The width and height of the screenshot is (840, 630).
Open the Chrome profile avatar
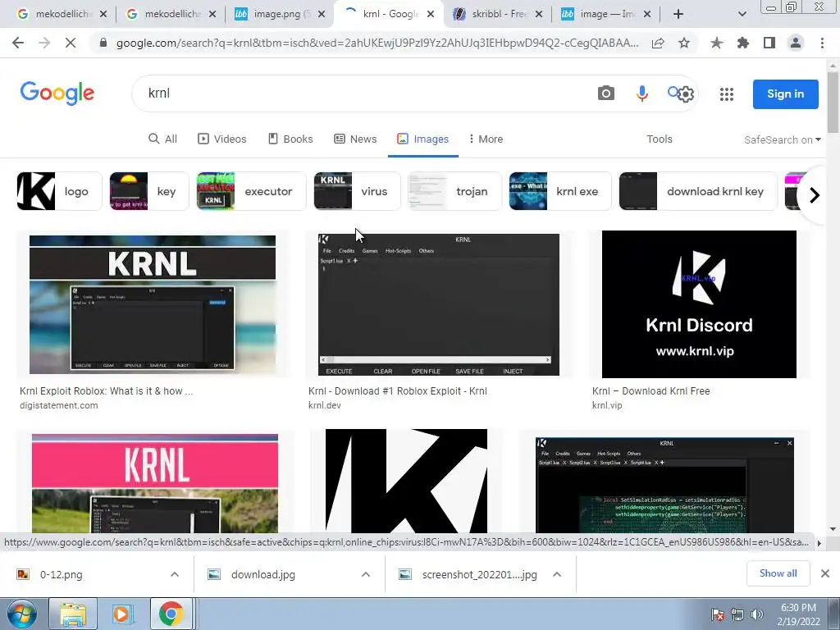[796, 43]
